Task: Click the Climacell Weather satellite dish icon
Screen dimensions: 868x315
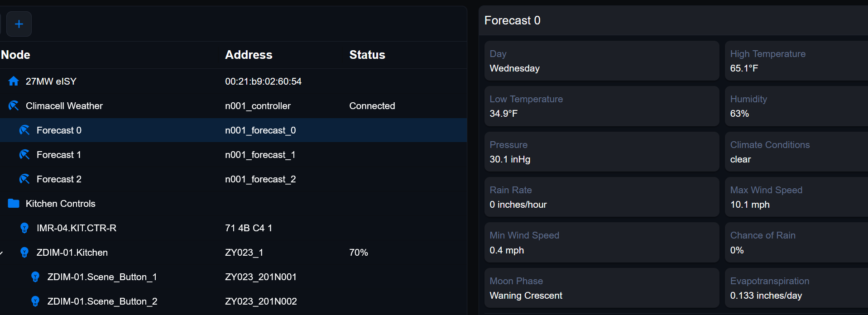Action: click(x=14, y=105)
